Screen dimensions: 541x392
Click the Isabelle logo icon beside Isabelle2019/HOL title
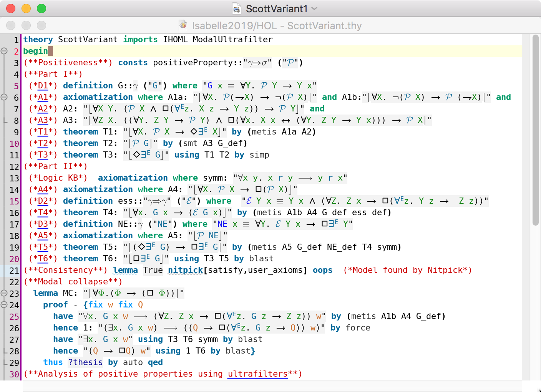pos(183,25)
